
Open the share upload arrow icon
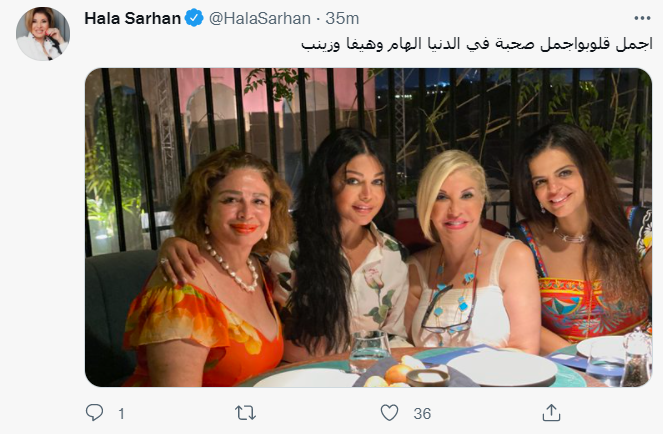[551, 412]
